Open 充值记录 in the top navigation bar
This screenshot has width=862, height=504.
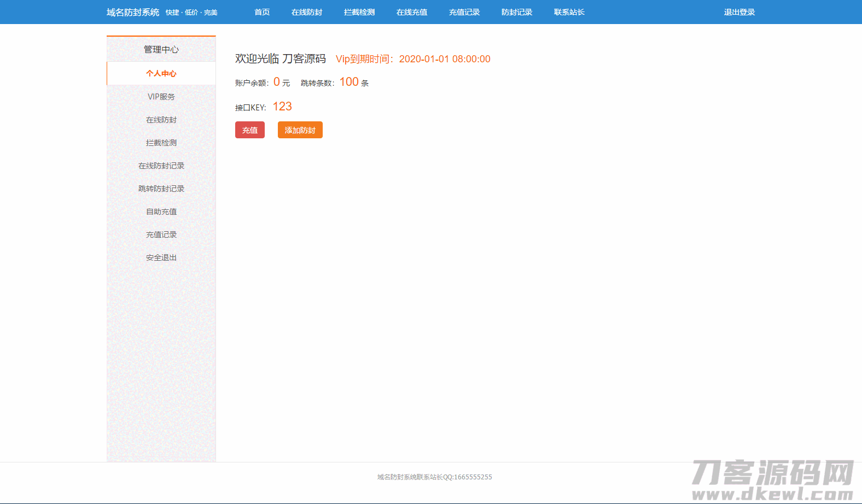(464, 12)
